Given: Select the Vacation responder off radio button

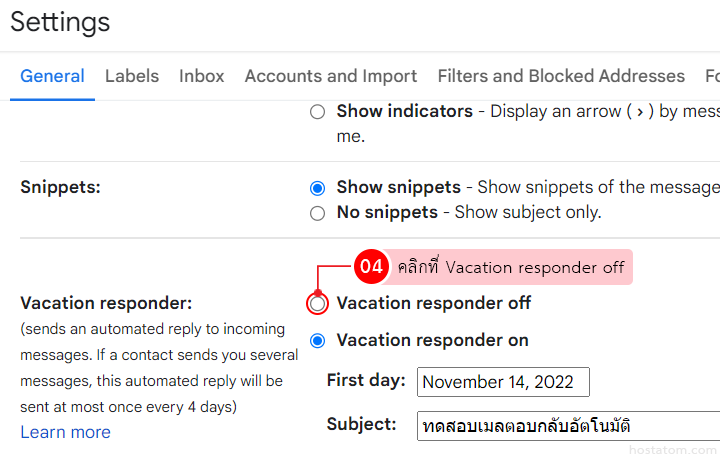Looking at the screenshot, I should coord(317,303).
